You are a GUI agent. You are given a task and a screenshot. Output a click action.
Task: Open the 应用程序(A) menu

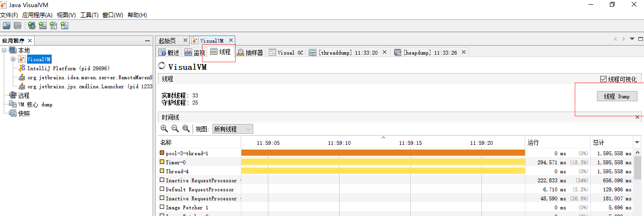[x=37, y=15]
